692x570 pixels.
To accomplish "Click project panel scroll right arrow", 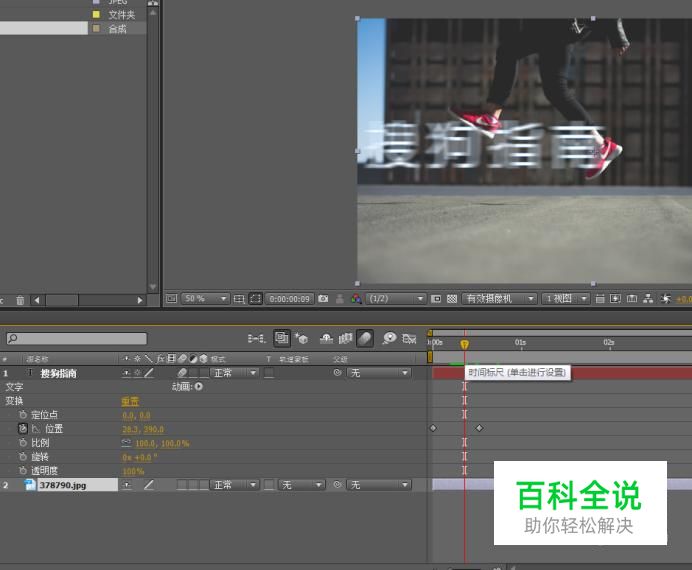I will coord(140,300).
